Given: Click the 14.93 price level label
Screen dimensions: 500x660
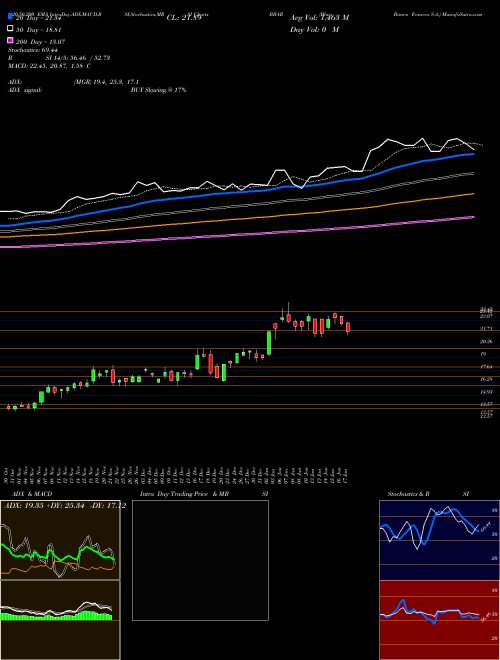Looking at the screenshot, I should (486, 392).
